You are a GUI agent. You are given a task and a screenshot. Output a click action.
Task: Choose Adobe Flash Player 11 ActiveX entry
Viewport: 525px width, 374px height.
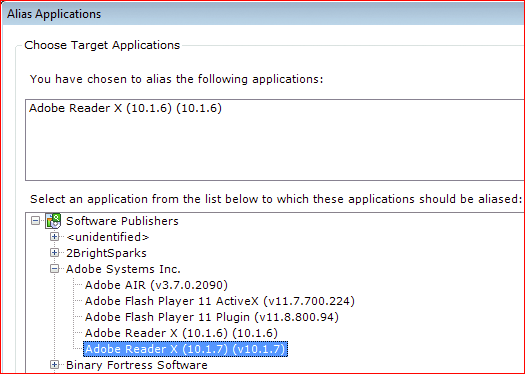[220, 301]
